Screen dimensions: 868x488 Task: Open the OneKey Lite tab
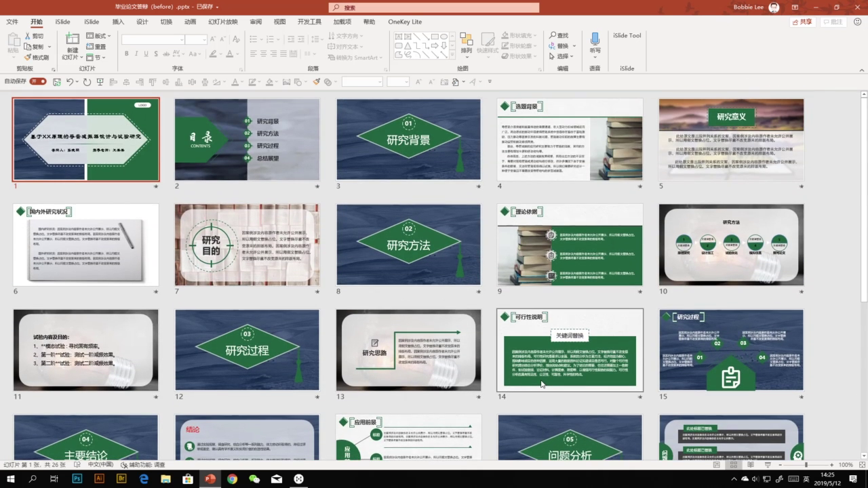point(405,22)
